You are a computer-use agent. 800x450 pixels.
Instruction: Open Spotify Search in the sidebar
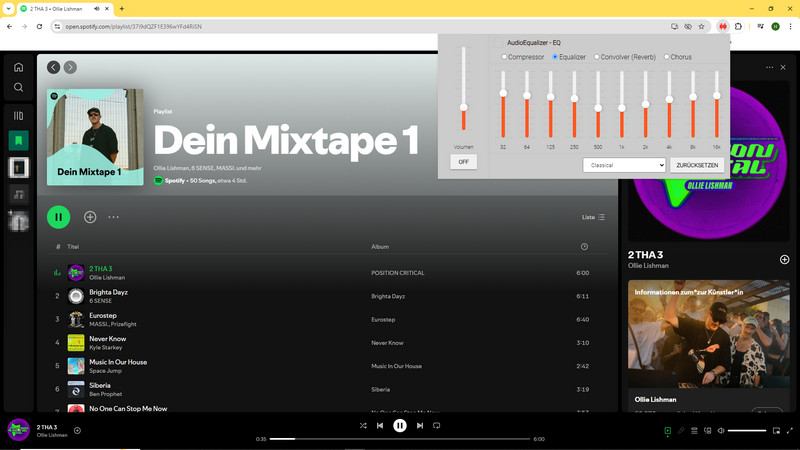click(18, 87)
